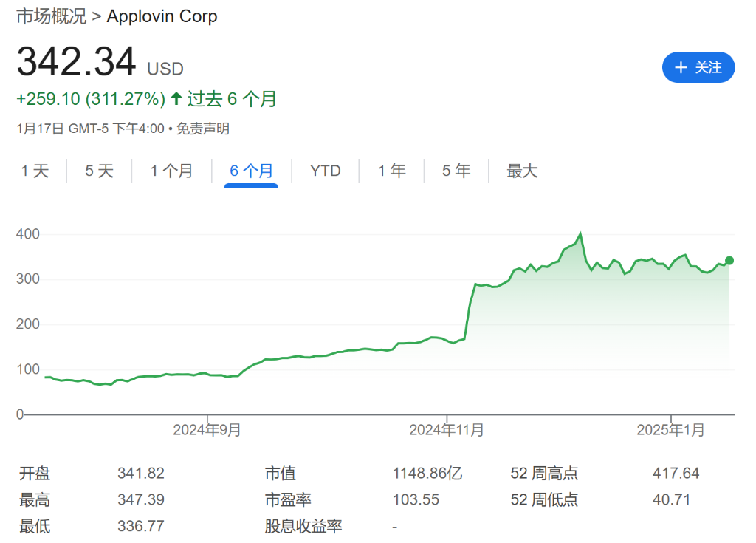Click the 1月17日 GMT-5 timestamp
756x543 pixels.
point(90,129)
